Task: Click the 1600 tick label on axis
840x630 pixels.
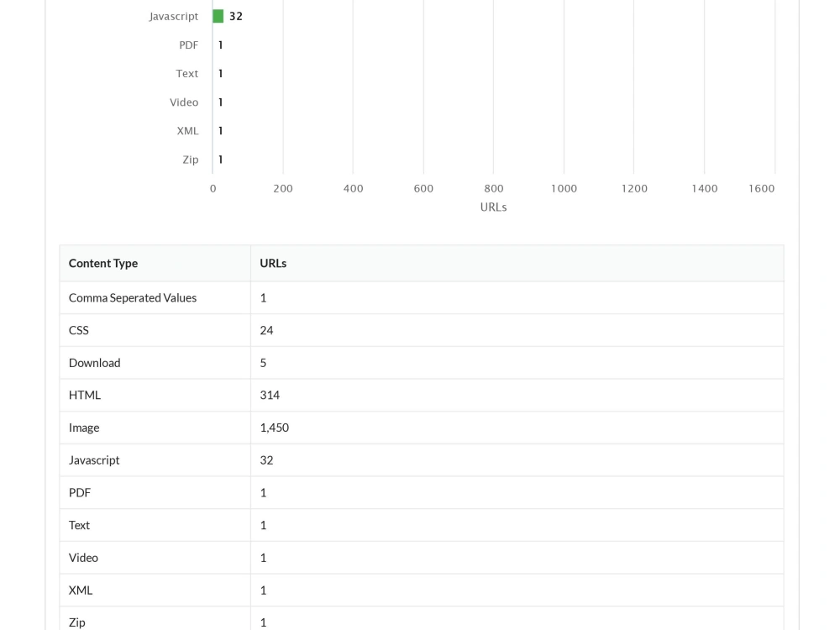Action: [x=761, y=188]
